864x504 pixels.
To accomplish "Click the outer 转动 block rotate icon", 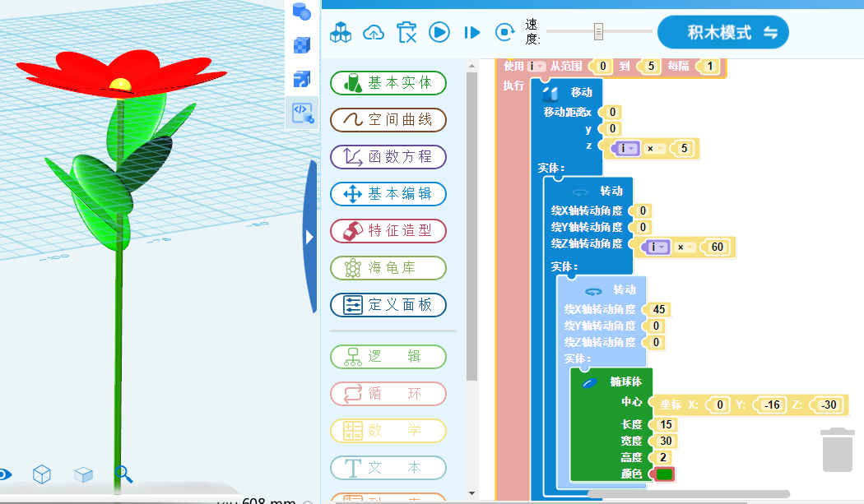I will point(579,192).
